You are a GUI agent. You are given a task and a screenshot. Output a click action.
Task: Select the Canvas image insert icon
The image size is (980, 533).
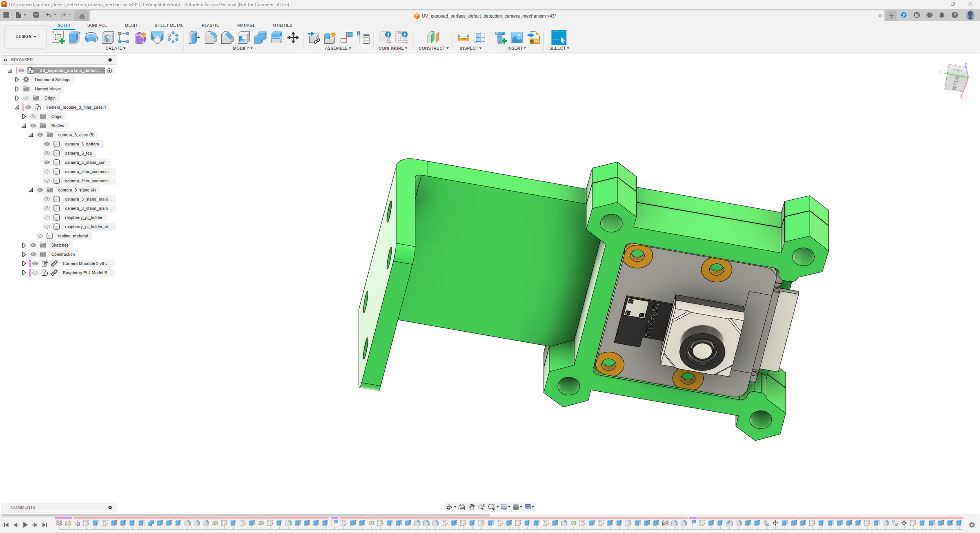click(517, 38)
